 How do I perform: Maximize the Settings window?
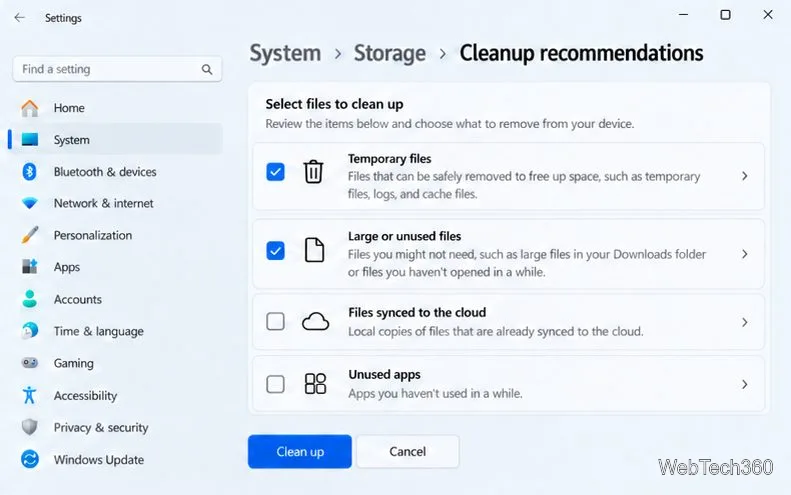click(725, 15)
